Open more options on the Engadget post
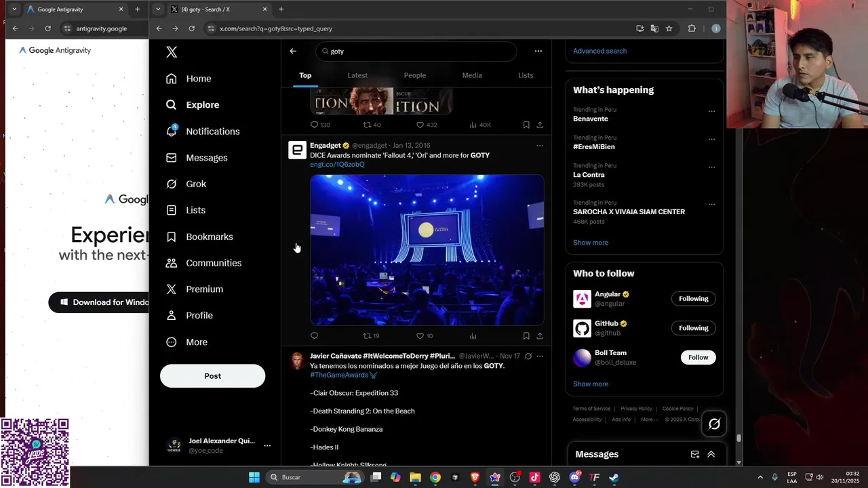Viewport: 868px width, 488px height. (x=540, y=145)
